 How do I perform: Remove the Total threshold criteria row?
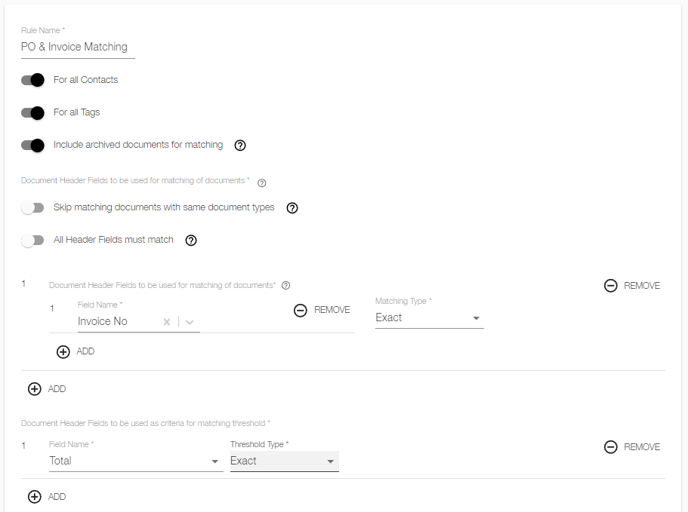pos(632,447)
